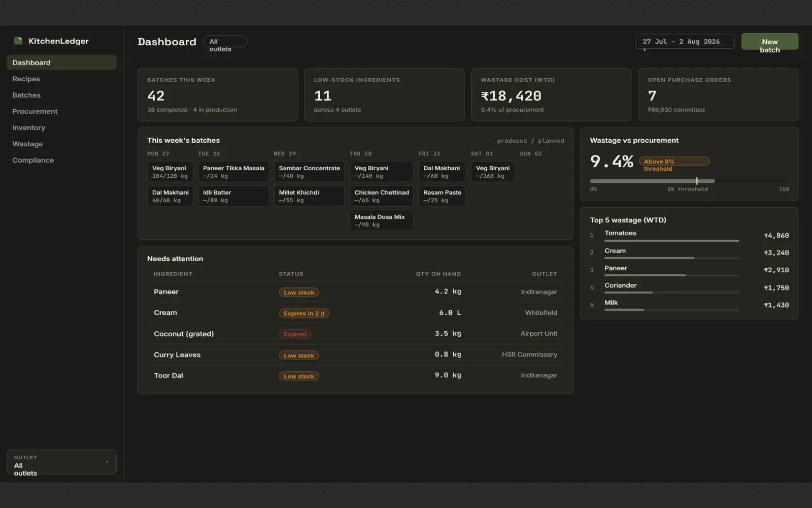
Task: Click the wastage threshold progress bar
Action: click(689, 181)
